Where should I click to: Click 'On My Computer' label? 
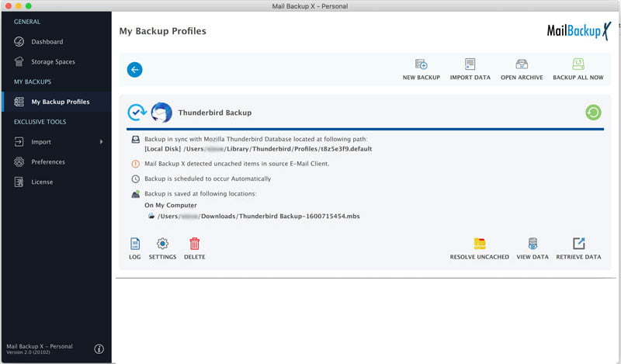click(171, 205)
